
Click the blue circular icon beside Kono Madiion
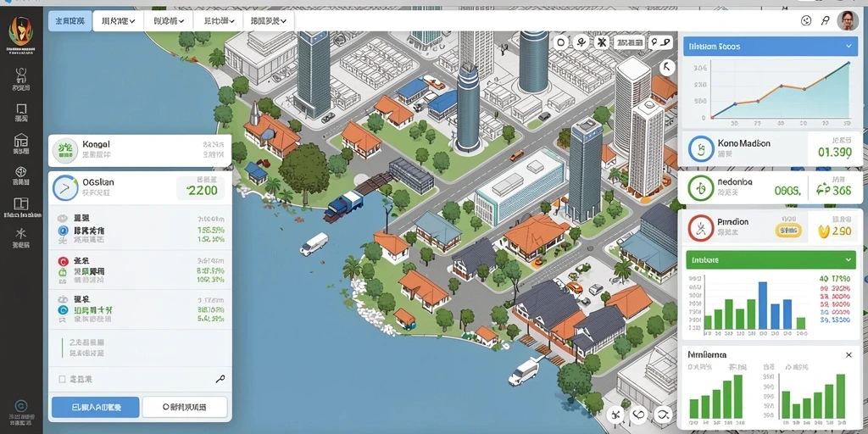700,149
